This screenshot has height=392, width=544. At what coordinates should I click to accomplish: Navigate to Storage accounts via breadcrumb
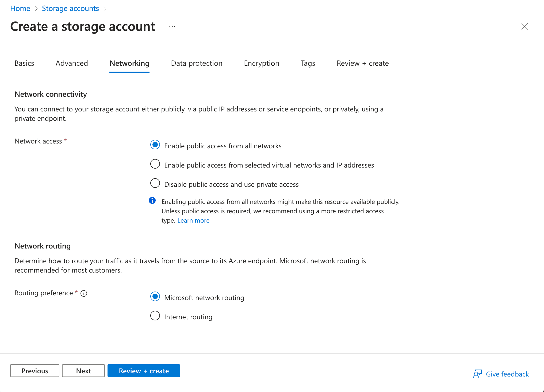(70, 8)
